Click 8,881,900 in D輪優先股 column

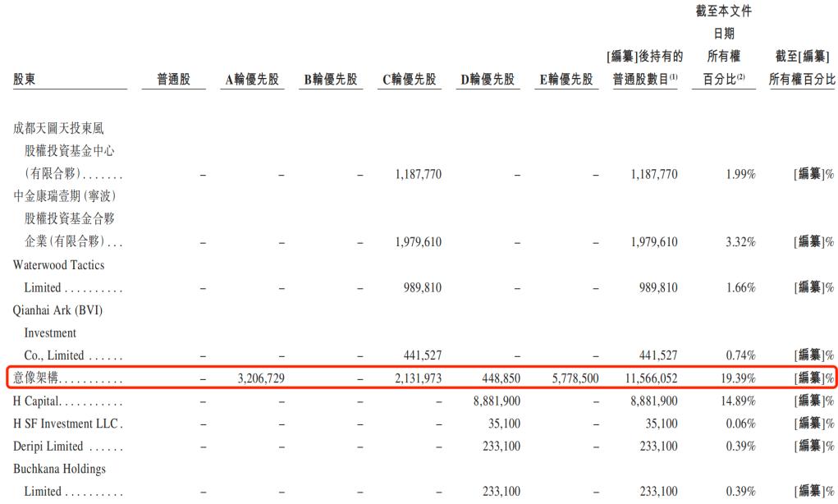497,401
